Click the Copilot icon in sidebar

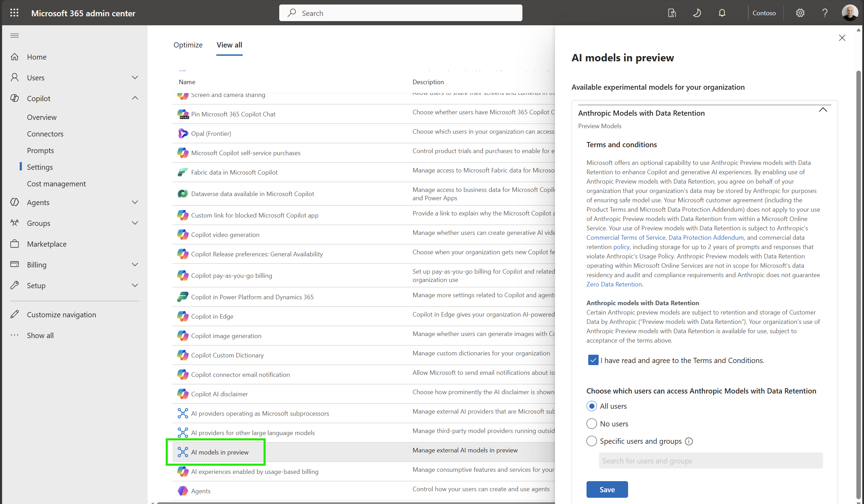click(x=15, y=98)
